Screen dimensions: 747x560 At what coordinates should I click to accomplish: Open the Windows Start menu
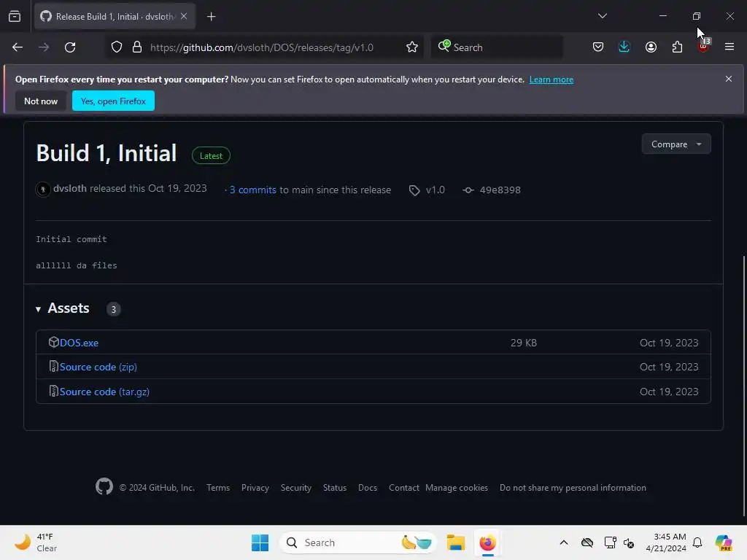point(260,542)
